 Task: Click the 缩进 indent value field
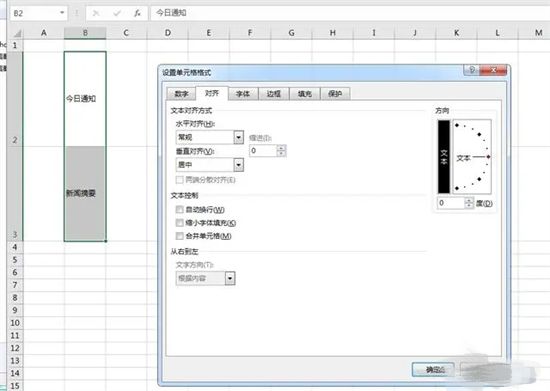263,151
